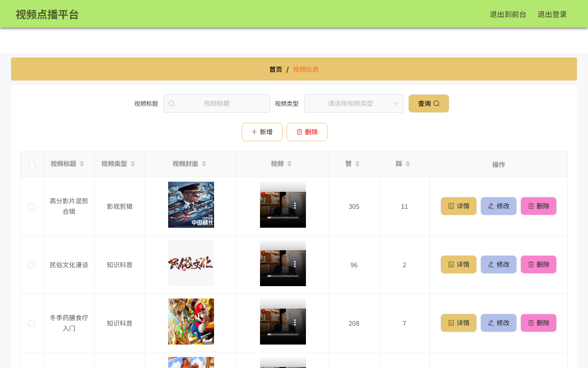The image size is (588, 368).
Task: Go to 首页 in the breadcrumb
Action: (x=276, y=69)
